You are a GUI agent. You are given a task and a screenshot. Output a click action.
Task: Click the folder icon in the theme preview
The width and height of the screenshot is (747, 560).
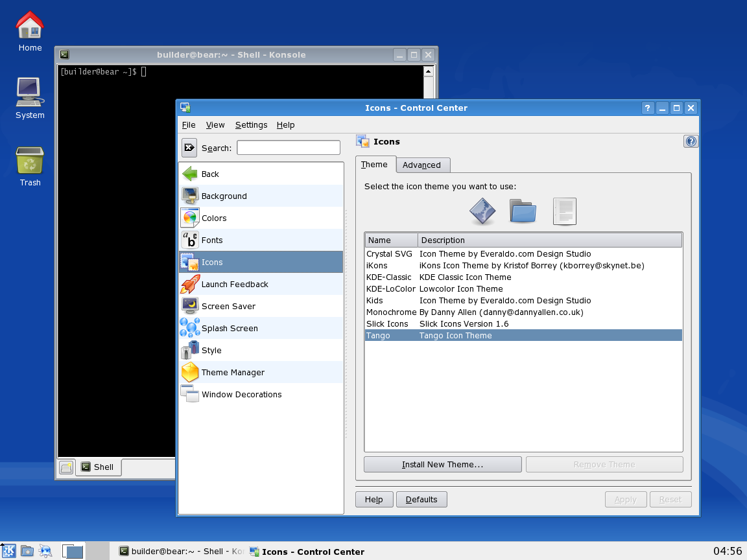[x=523, y=211]
